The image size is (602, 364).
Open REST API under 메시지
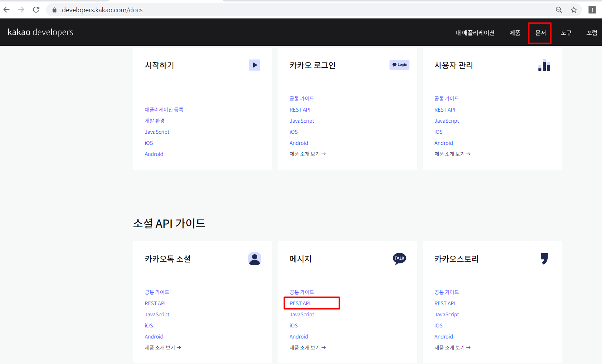pos(300,303)
